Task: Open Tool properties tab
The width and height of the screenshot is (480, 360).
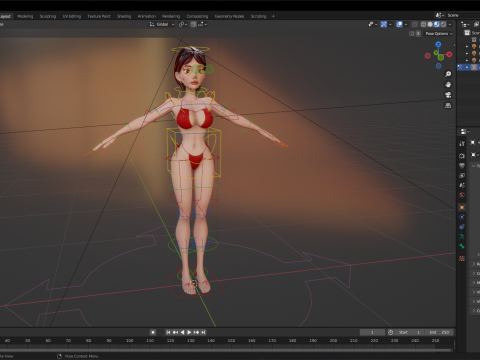Action: (x=462, y=144)
